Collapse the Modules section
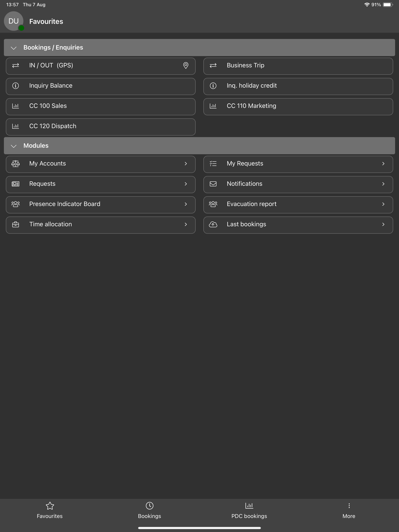Viewport: 399px width, 532px height. [14, 146]
